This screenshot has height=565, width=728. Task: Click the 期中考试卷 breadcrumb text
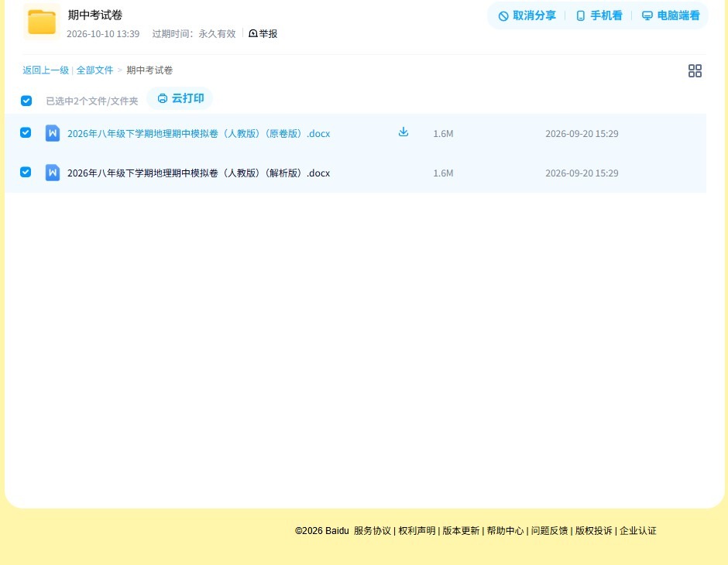(149, 70)
